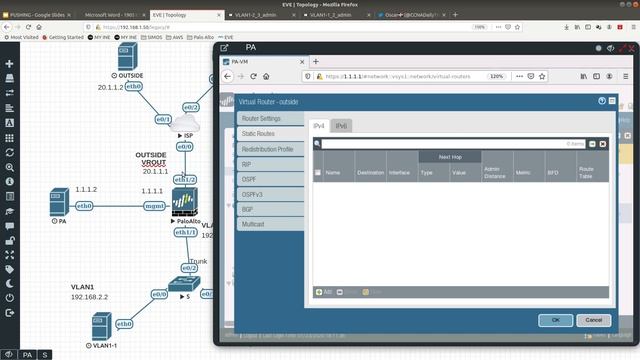Open help icon in Virtual Router dialog
Screen dimensions: 640x360
pos(602,101)
